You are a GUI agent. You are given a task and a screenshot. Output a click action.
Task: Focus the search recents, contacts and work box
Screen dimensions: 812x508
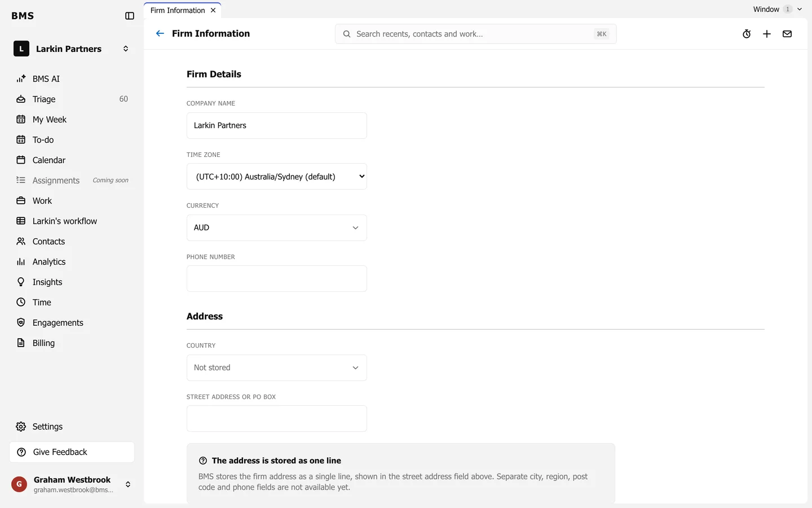(475, 34)
